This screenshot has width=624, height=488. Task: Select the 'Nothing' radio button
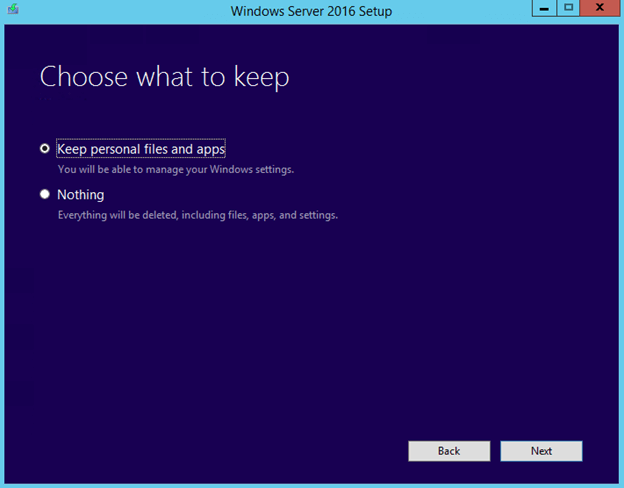point(45,194)
